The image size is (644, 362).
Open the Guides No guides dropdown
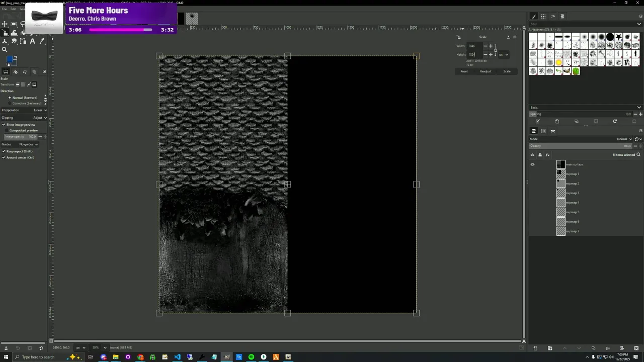click(x=20, y=144)
